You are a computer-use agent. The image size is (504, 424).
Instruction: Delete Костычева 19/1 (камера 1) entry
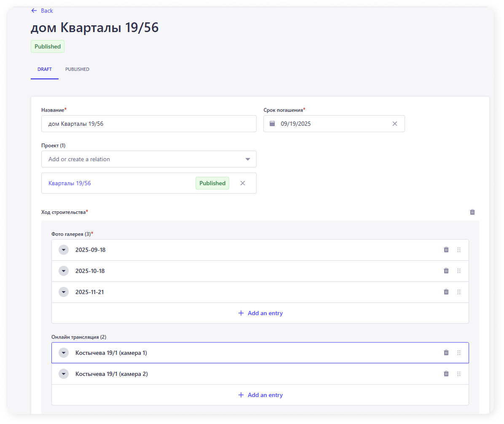pos(446,353)
